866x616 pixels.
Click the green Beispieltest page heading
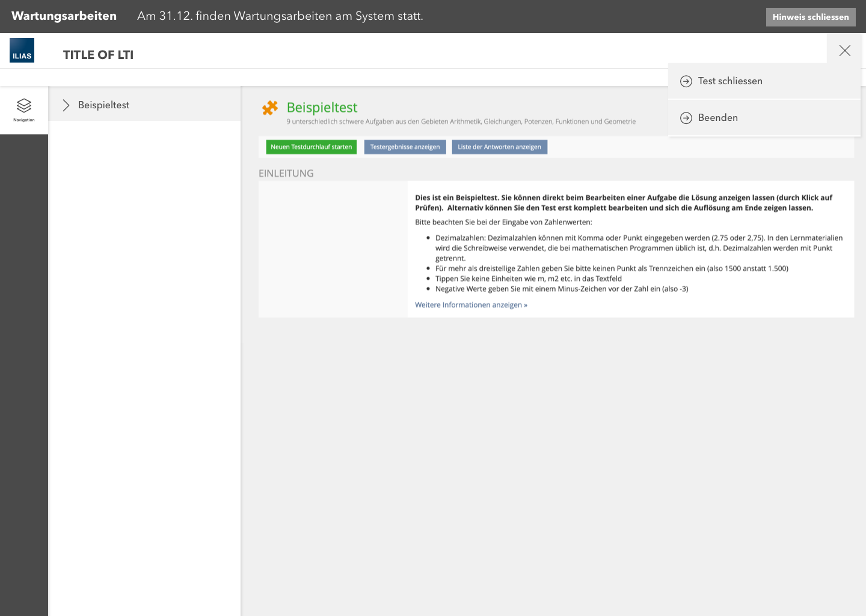[322, 108]
